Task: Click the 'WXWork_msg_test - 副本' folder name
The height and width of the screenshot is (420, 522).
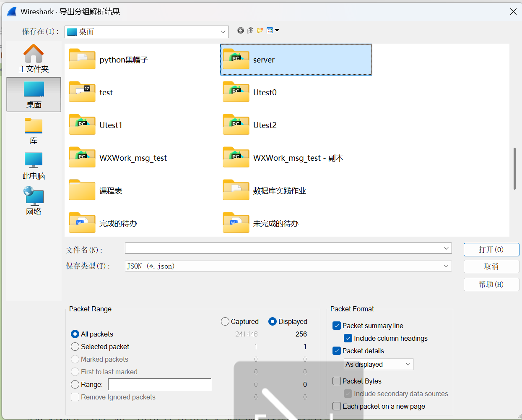Action: point(299,158)
